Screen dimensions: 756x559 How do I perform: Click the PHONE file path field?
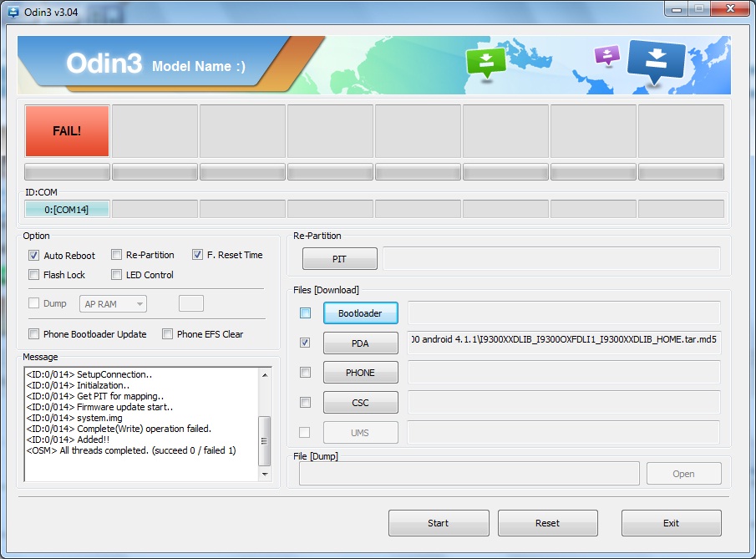(x=564, y=372)
